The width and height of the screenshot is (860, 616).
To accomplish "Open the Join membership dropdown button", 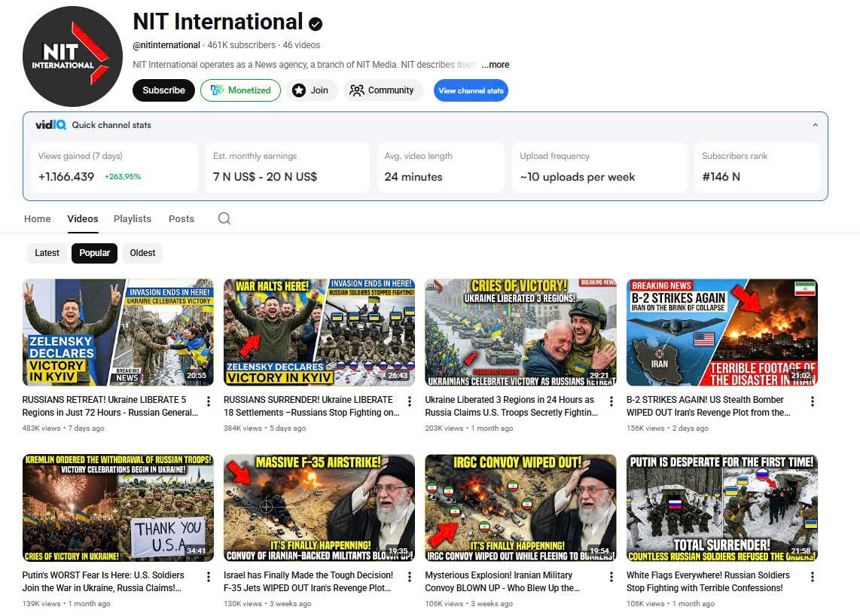I will [x=311, y=90].
